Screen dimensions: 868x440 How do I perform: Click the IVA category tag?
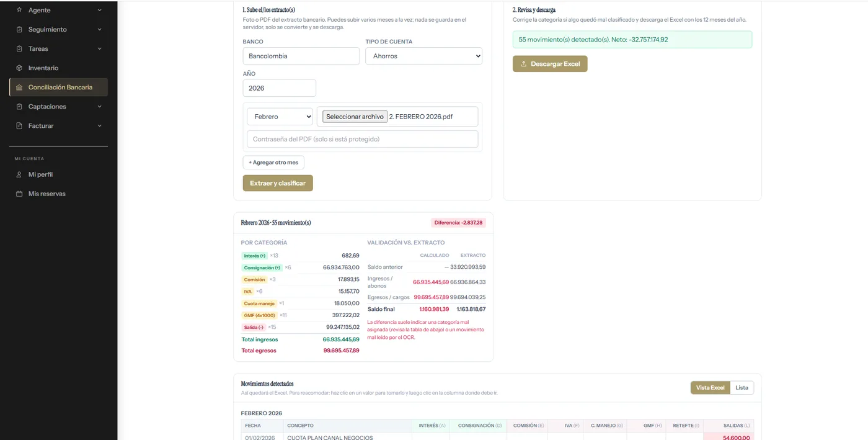coord(247,292)
